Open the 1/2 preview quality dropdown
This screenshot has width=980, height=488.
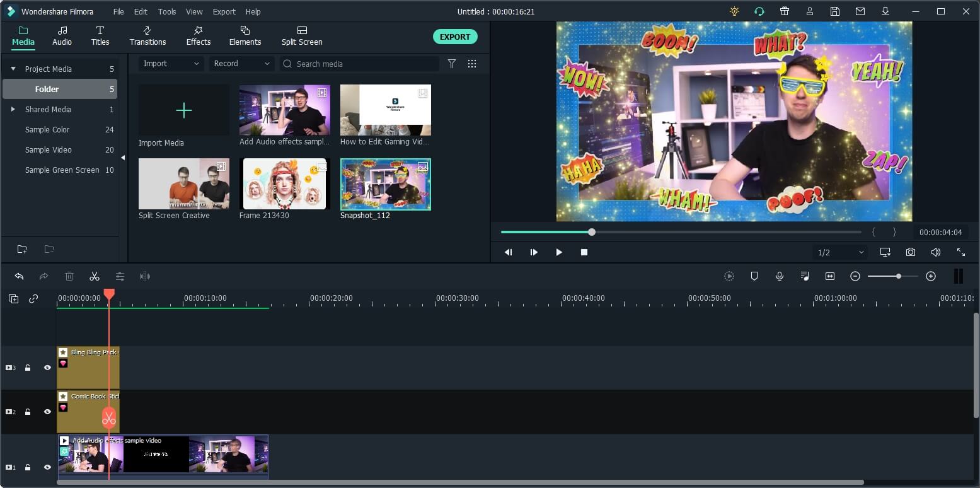(841, 252)
